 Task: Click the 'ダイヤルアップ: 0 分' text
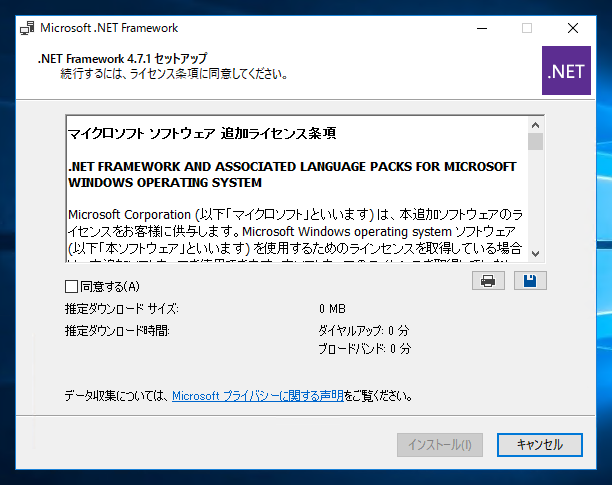[364, 331]
